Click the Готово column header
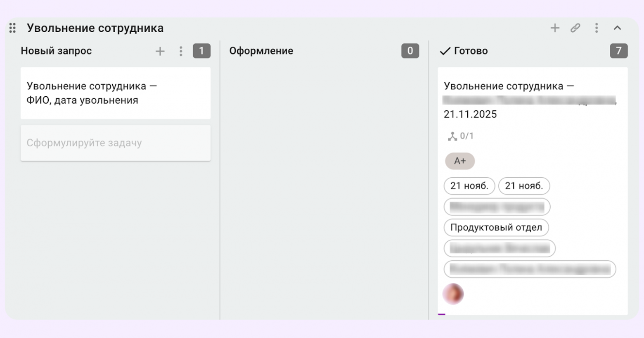644x338 pixels. tap(471, 51)
